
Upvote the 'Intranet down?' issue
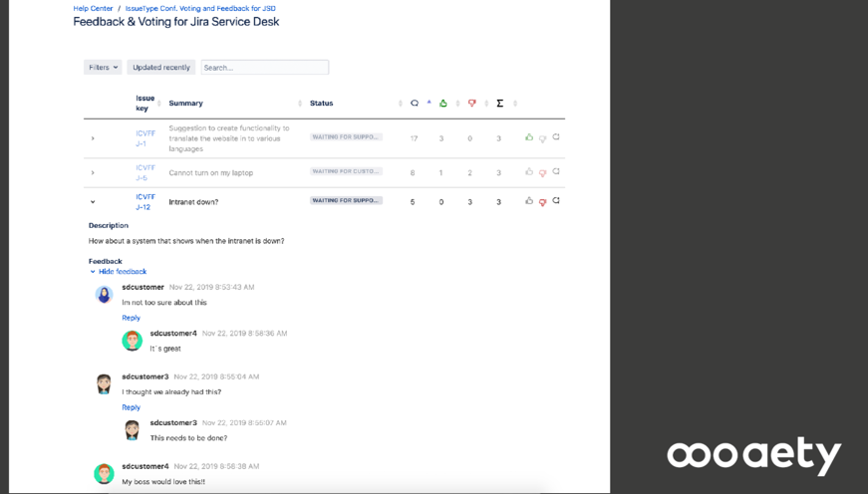529,201
